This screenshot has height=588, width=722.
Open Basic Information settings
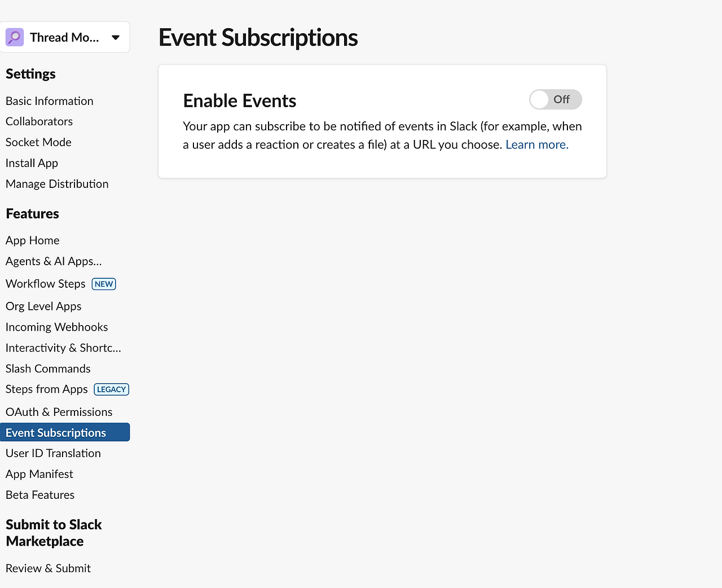tap(50, 101)
